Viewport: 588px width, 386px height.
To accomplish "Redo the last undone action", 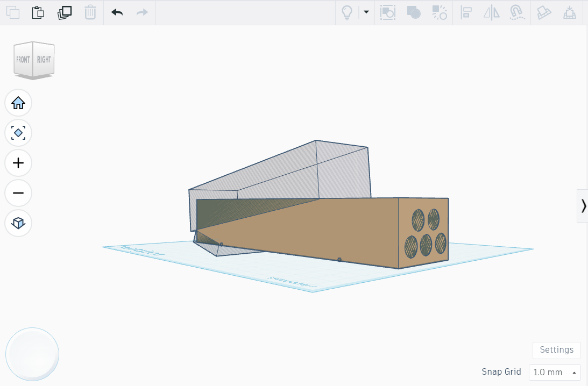I will click(x=142, y=12).
